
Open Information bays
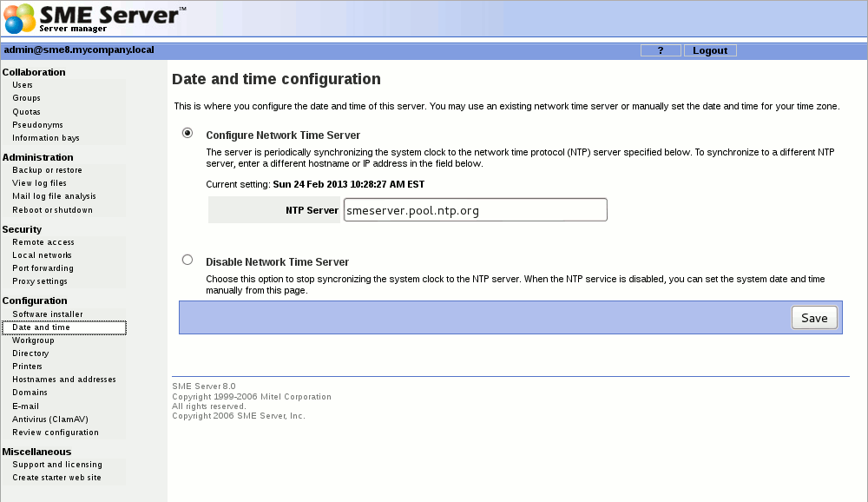click(46, 138)
